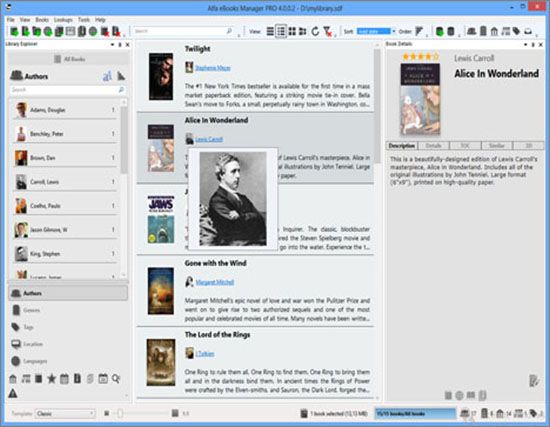Image resolution: width=550 pixels, height=427 pixels.
Task: Sort authors list descending icon
Action: click(x=121, y=76)
